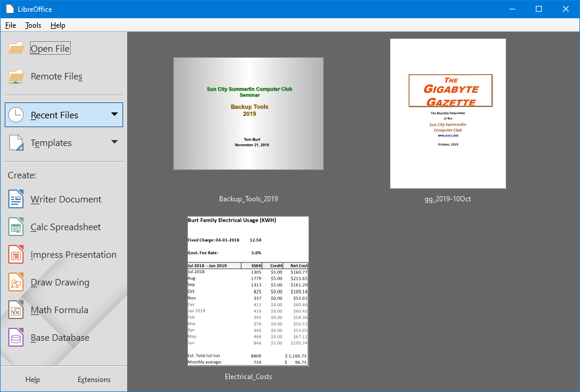Click the Open File folder icon
The height and width of the screenshot is (392, 580).
click(16, 48)
